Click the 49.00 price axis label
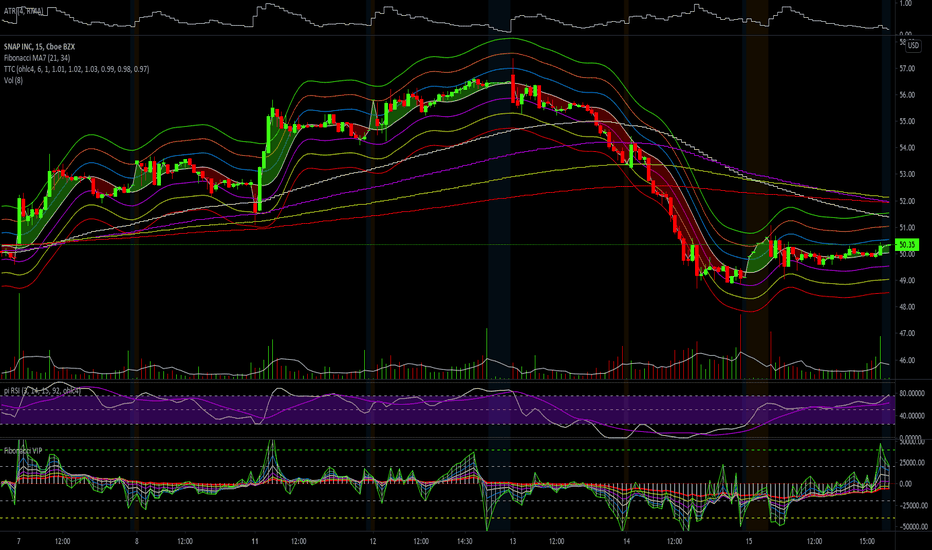932x550 pixels. [x=907, y=281]
